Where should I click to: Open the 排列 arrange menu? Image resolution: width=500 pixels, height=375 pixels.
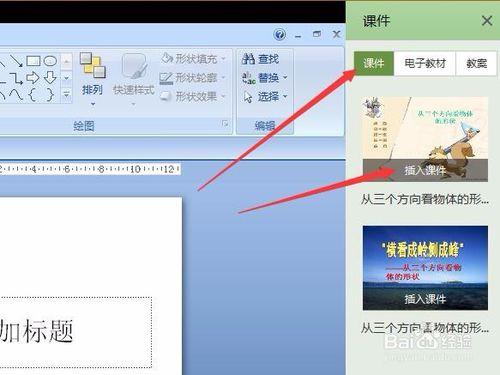point(92,79)
